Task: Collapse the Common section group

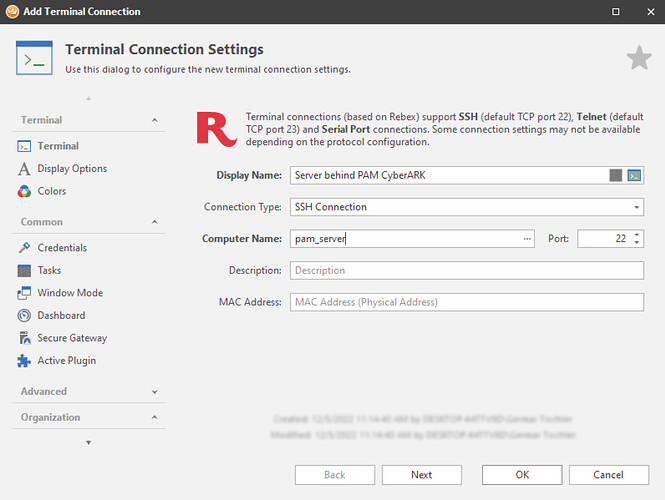Action: click(x=154, y=222)
